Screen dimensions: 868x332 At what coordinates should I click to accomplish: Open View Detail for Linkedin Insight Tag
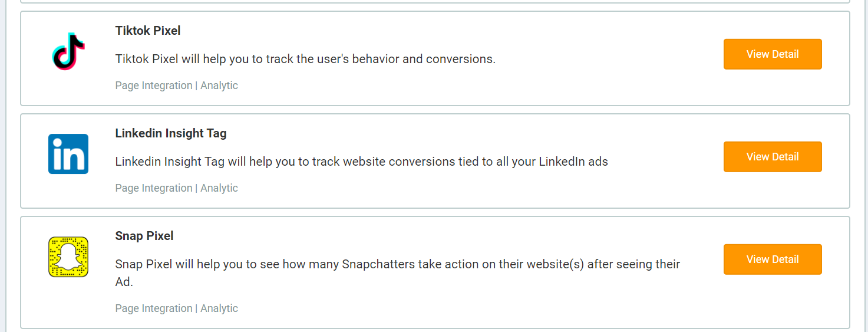[x=772, y=157]
